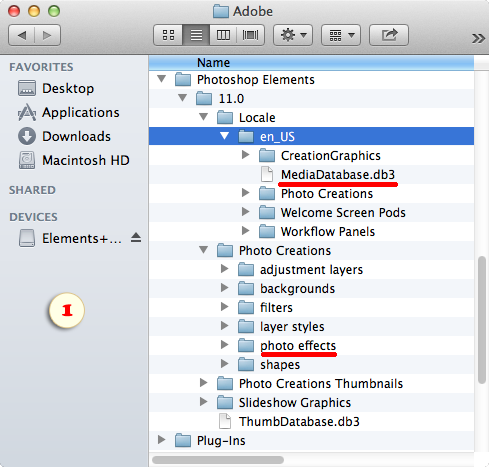Switch to Cover Flow view

click(250, 35)
